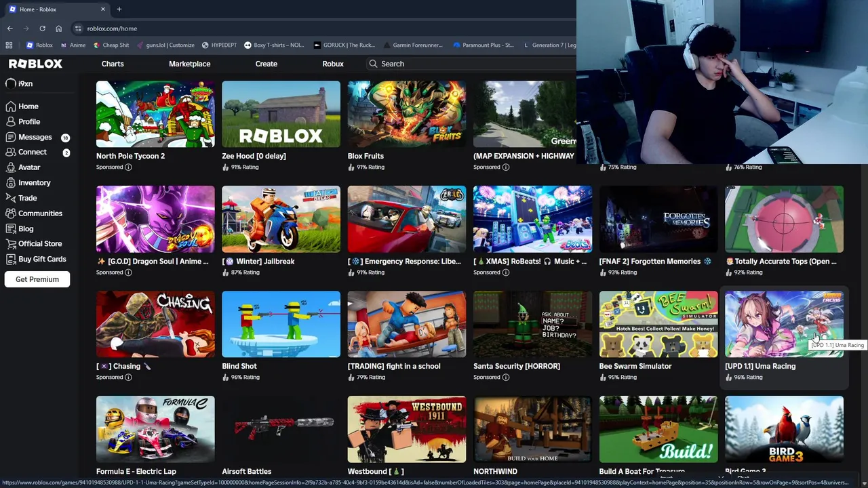Open the Westbound 1911 game thumbnail
This screenshot has width=868, height=488.
407,429
